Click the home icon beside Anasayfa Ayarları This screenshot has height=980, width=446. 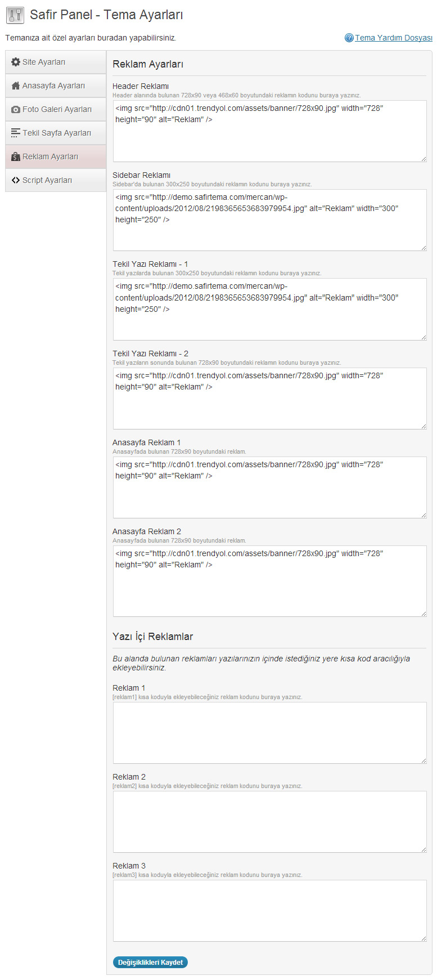[x=16, y=86]
